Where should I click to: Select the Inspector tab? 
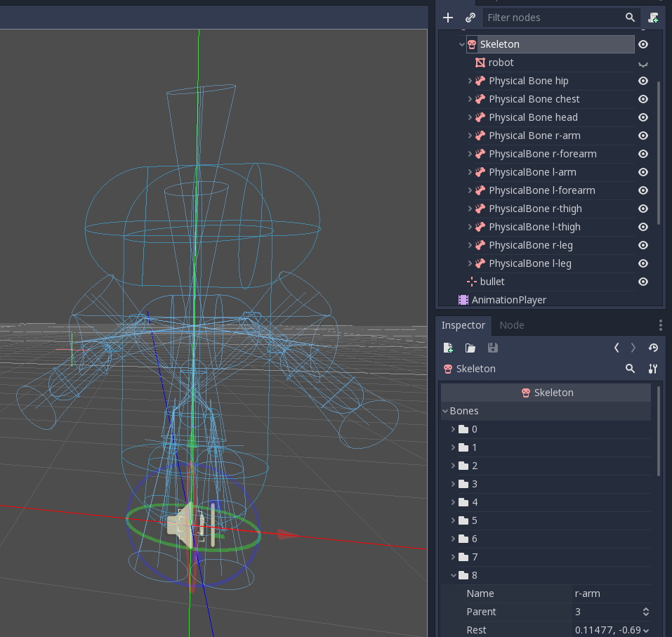(x=463, y=325)
